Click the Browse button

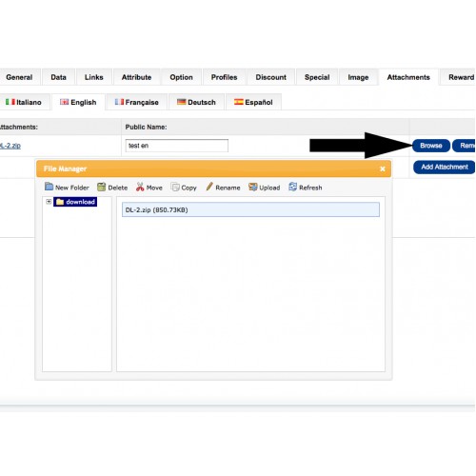[431, 146]
